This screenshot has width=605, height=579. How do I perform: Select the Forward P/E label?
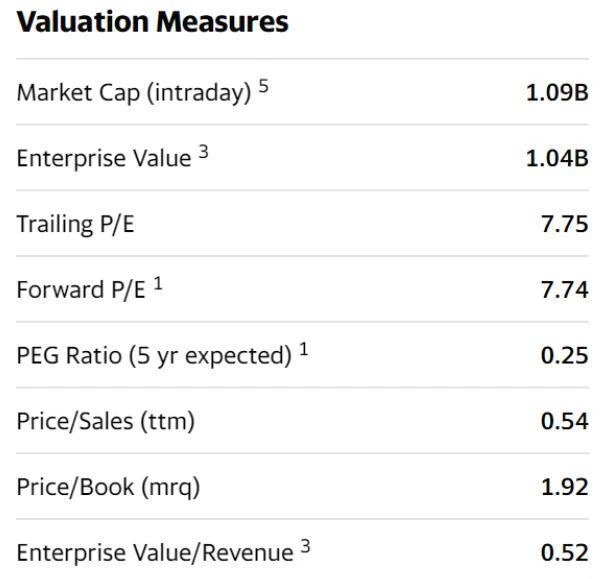81,290
